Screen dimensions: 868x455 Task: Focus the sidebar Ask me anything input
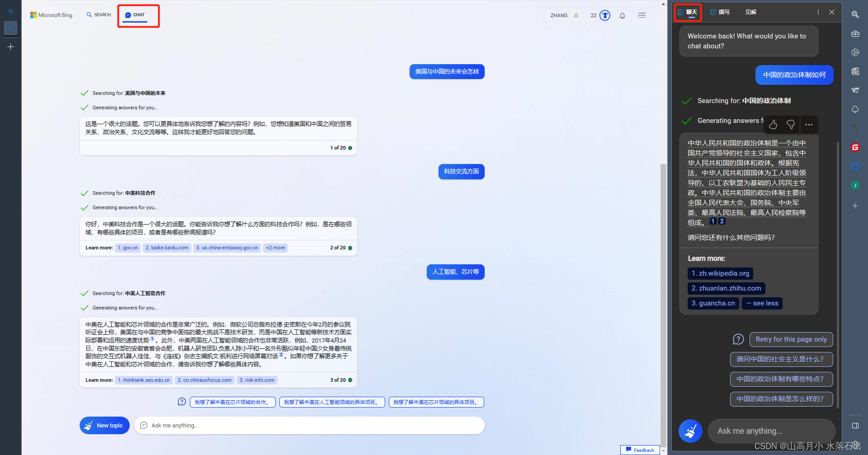click(771, 431)
